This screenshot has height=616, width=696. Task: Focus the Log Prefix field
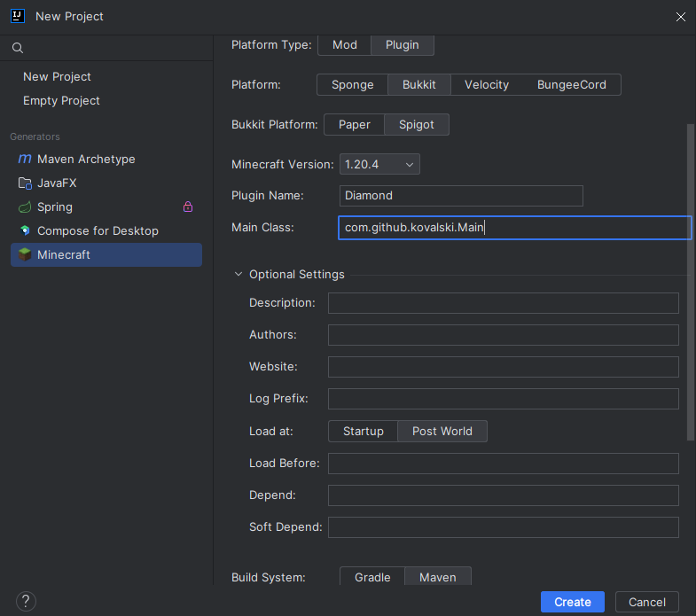click(504, 399)
